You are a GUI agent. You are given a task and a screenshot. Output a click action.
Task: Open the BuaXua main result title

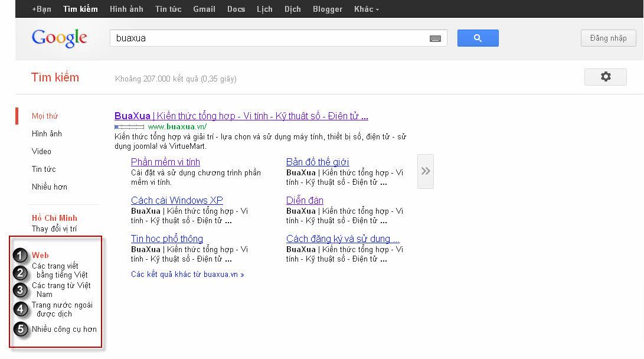[241, 116]
